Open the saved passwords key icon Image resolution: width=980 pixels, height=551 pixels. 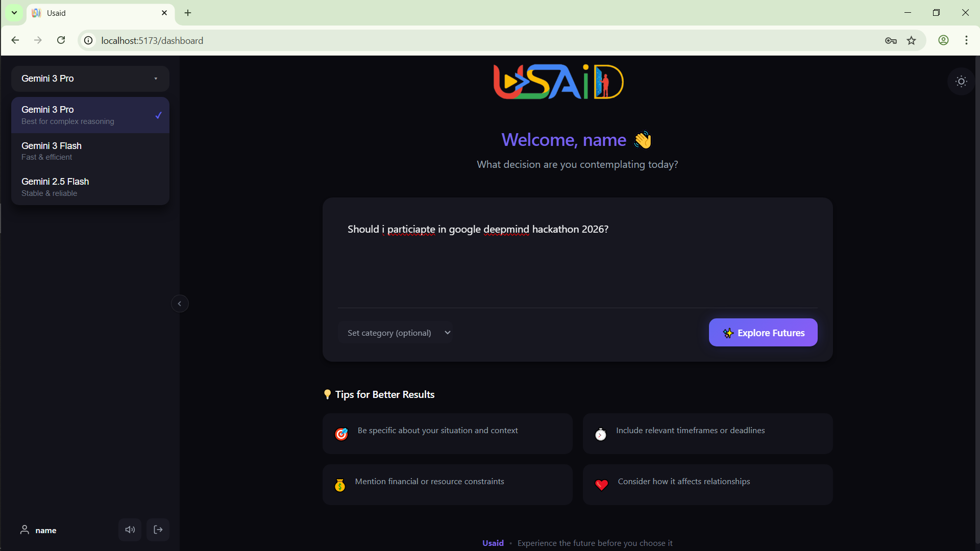(891, 41)
